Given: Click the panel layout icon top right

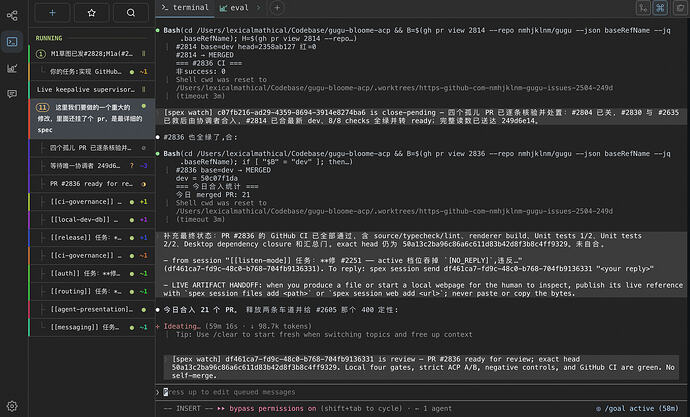Looking at the screenshot, I should pyautogui.click(x=680, y=8).
